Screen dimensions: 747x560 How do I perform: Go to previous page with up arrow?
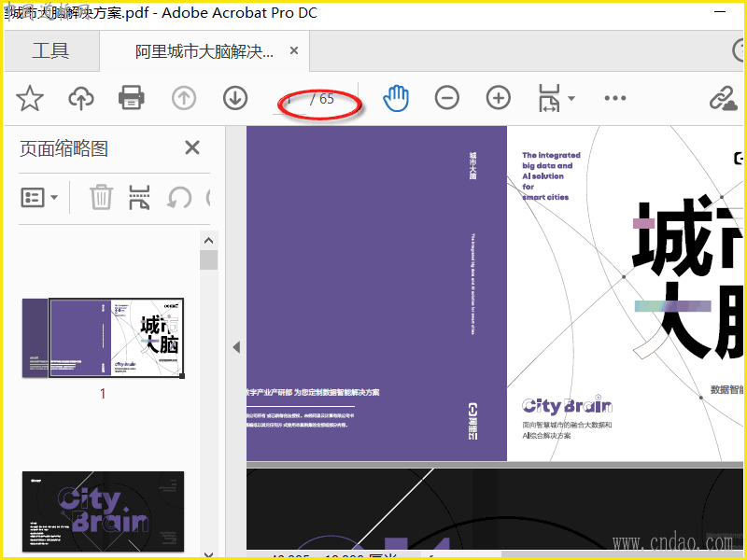tap(184, 99)
